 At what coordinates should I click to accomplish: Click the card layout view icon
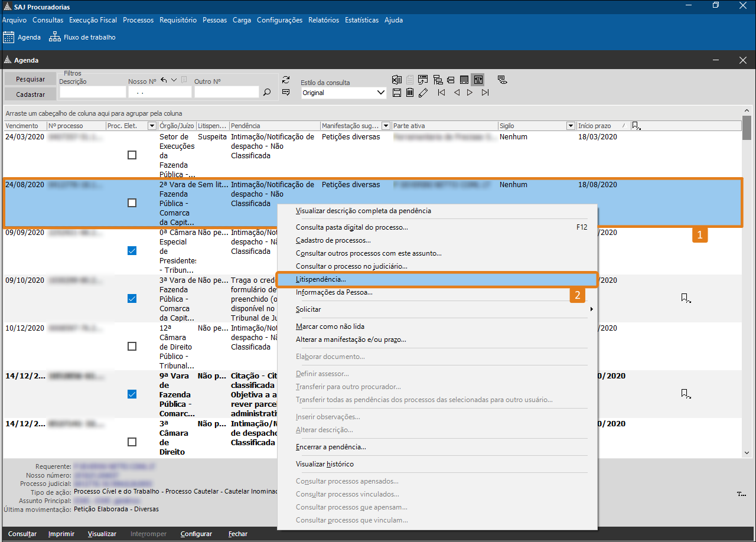tap(451, 80)
